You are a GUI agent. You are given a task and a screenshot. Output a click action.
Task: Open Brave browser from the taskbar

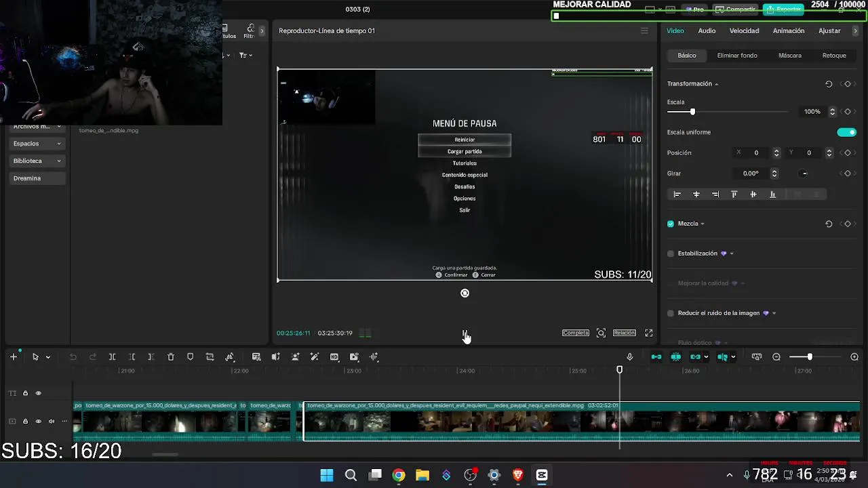click(518, 475)
